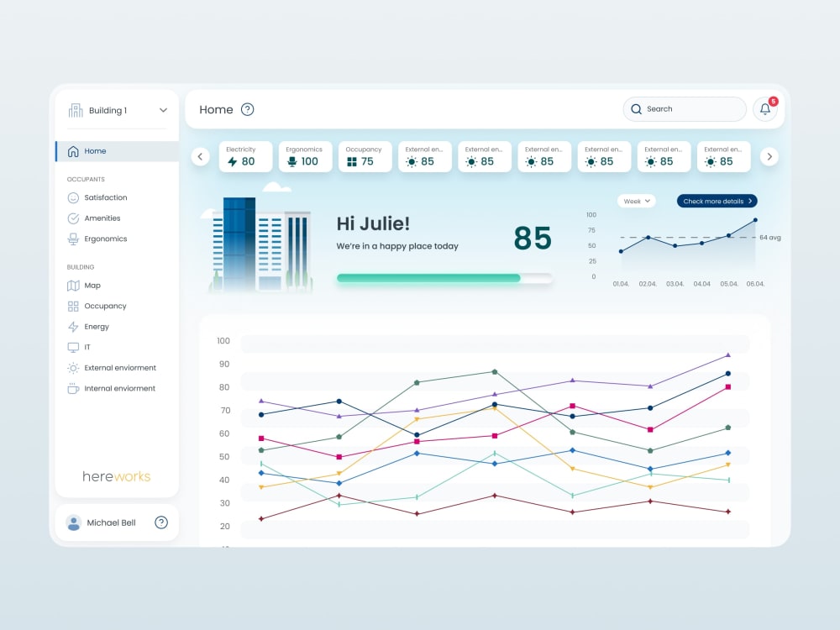Open External enviorment page
The image size is (840, 630).
pos(118,368)
